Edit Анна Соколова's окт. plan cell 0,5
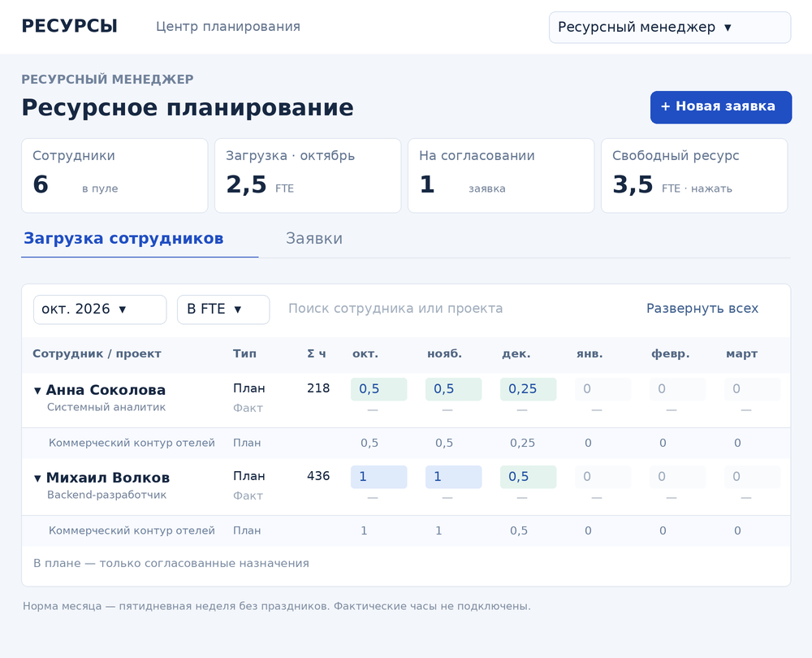 (x=379, y=389)
